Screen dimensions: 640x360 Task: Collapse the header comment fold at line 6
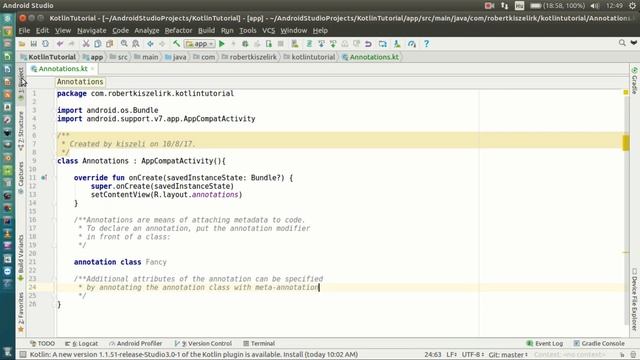pyautogui.click(x=54, y=136)
